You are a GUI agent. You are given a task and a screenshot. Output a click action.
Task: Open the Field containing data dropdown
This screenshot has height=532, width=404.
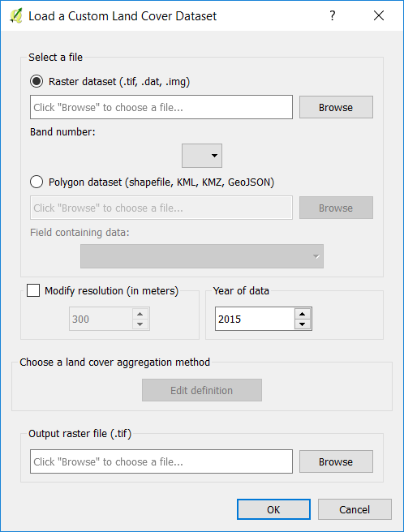coord(202,256)
